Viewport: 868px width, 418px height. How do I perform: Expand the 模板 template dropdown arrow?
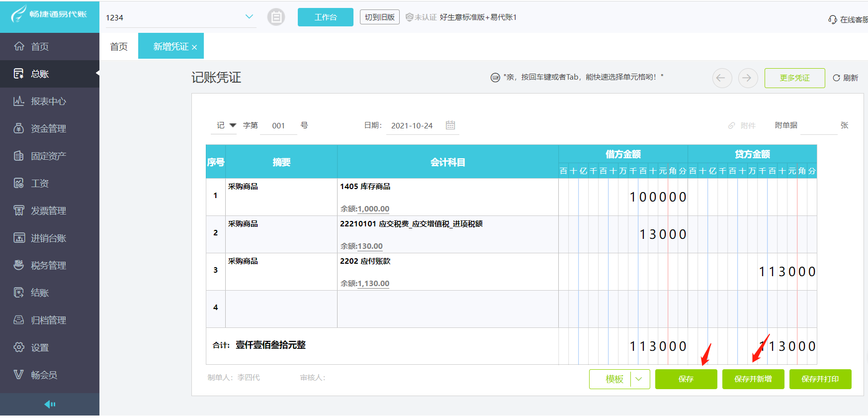(639, 379)
